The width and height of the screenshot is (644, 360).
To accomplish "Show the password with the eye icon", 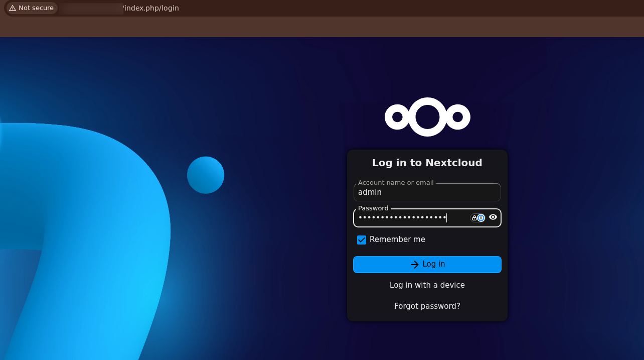I will point(493,217).
